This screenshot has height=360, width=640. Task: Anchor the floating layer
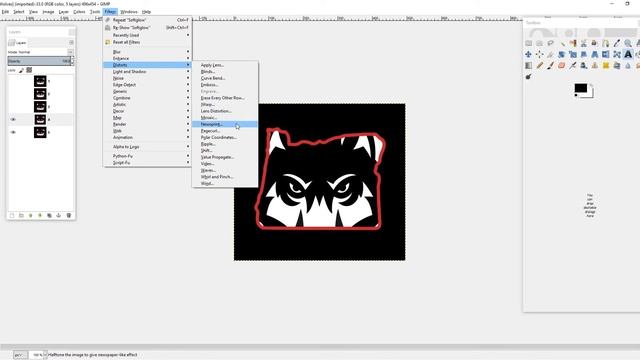(x=59, y=215)
